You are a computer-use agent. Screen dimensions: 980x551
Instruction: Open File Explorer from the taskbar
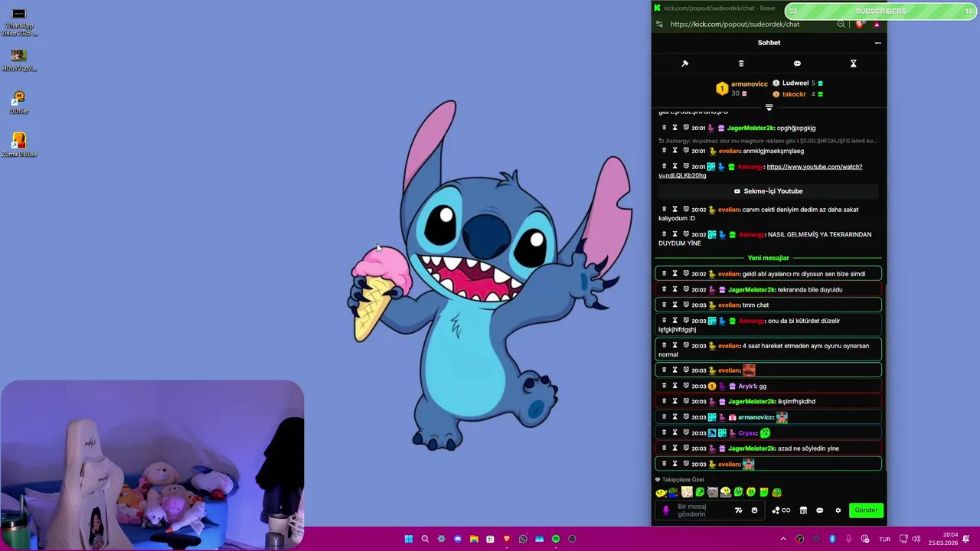[x=474, y=539]
